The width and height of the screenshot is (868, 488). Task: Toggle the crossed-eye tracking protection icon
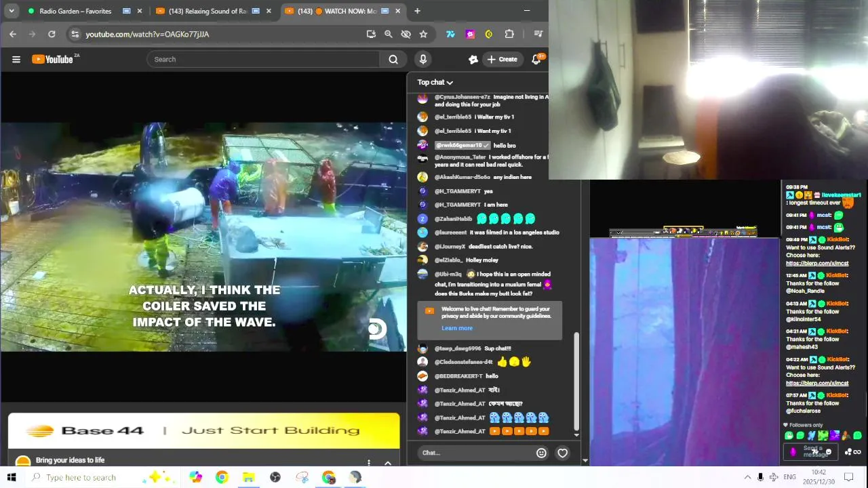pos(406,34)
